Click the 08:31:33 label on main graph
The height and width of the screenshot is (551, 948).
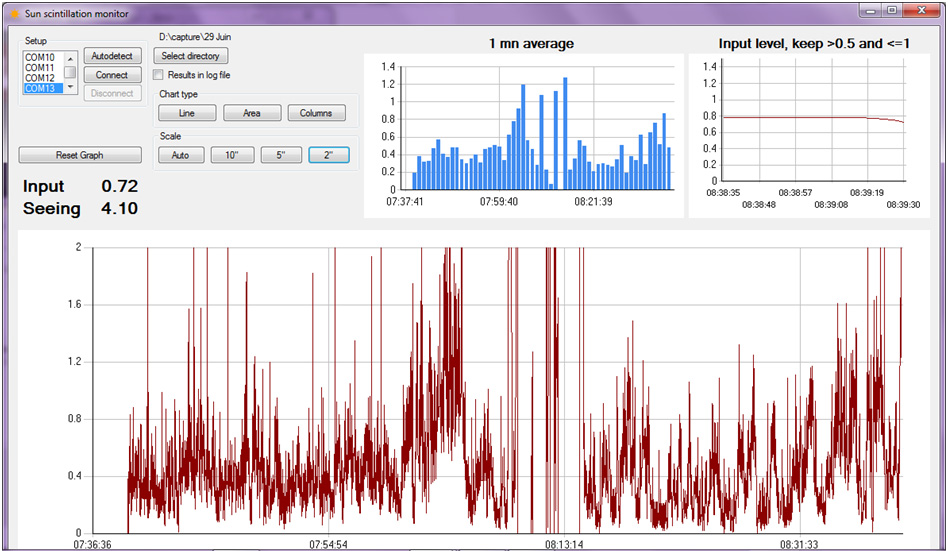(799, 544)
